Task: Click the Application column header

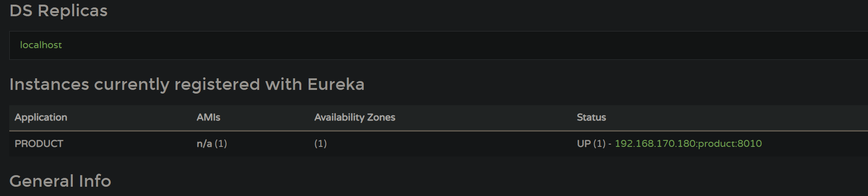Action: click(x=41, y=117)
